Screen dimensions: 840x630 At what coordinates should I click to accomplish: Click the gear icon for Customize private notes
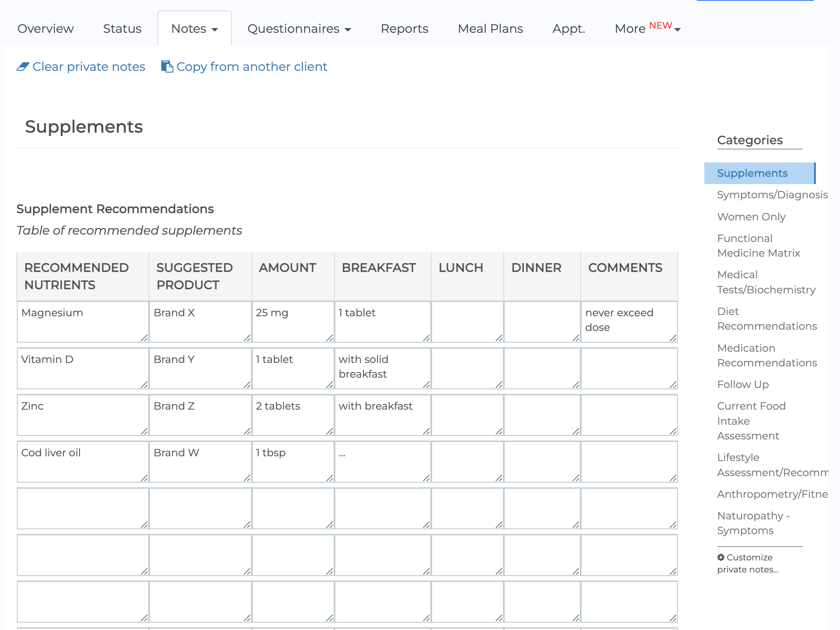[720, 557]
